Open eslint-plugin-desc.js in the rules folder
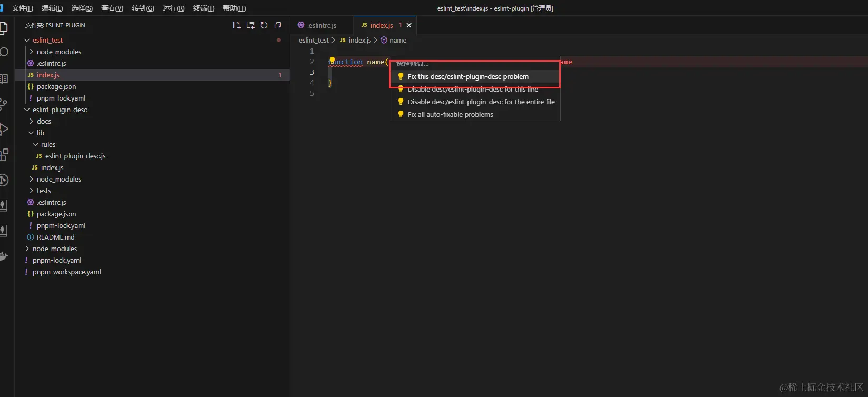Image resolution: width=868 pixels, height=397 pixels. [x=152, y=156]
